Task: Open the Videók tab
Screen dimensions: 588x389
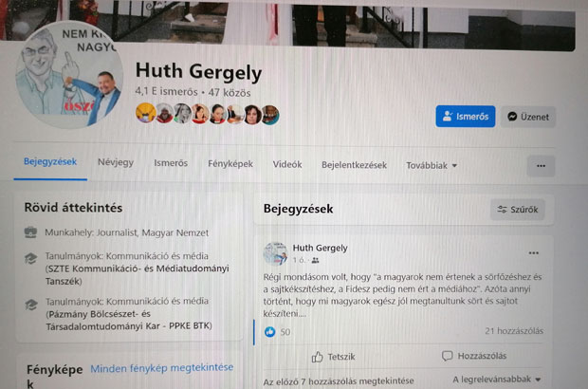Action: coord(287,164)
